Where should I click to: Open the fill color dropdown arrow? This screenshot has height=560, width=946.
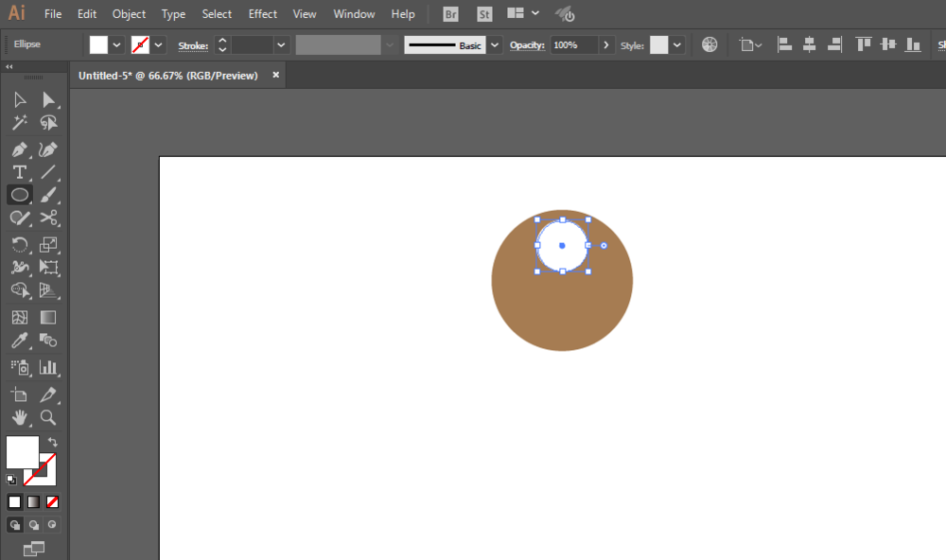[x=117, y=45]
